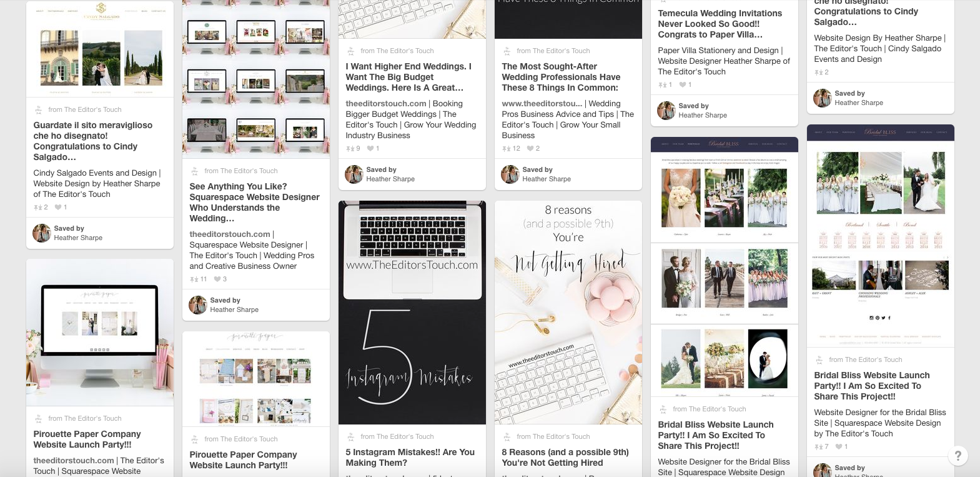Click Heather Sharpe avatar on Most Sought-After pin
The width and height of the screenshot is (980, 477).
pyautogui.click(x=510, y=174)
